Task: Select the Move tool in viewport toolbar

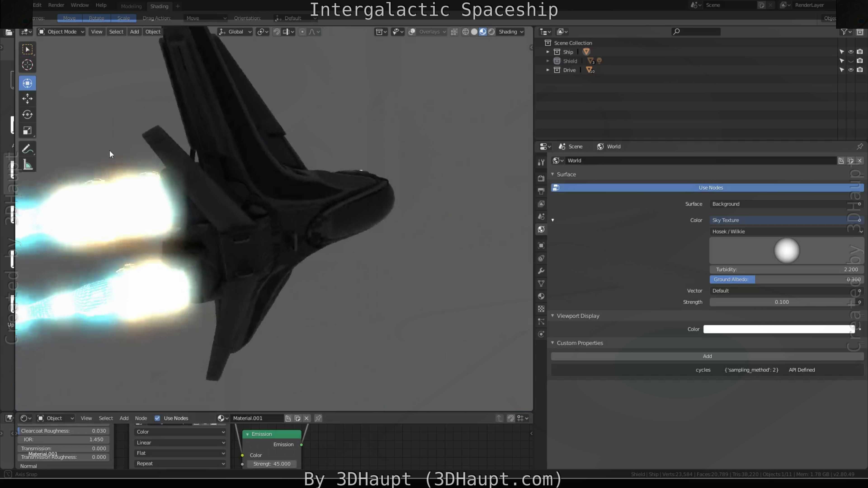Action: 27,99
